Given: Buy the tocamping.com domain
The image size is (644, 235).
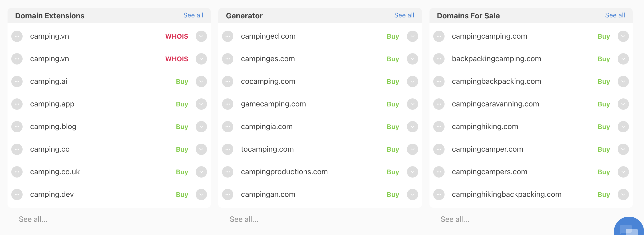Looking at the screenshot, I should click(393, 150).
